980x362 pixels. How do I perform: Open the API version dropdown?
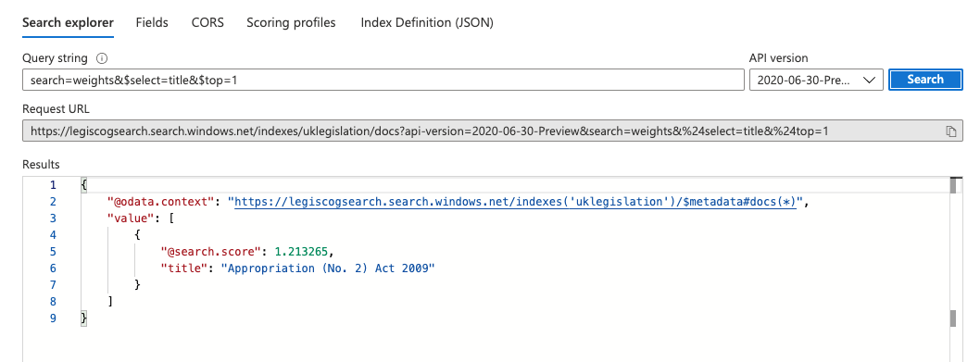click(x=816, y=80)
